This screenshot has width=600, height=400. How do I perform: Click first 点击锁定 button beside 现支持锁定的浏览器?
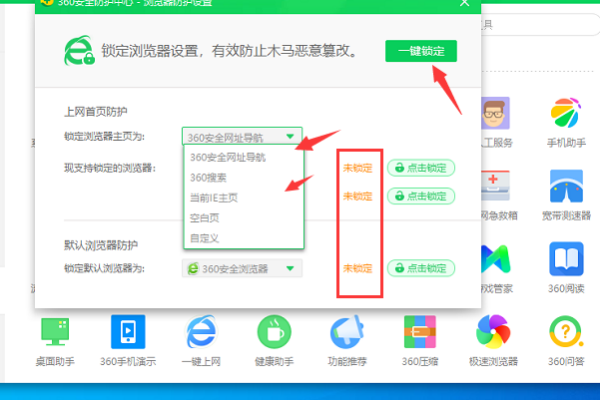tap(421, 168)
